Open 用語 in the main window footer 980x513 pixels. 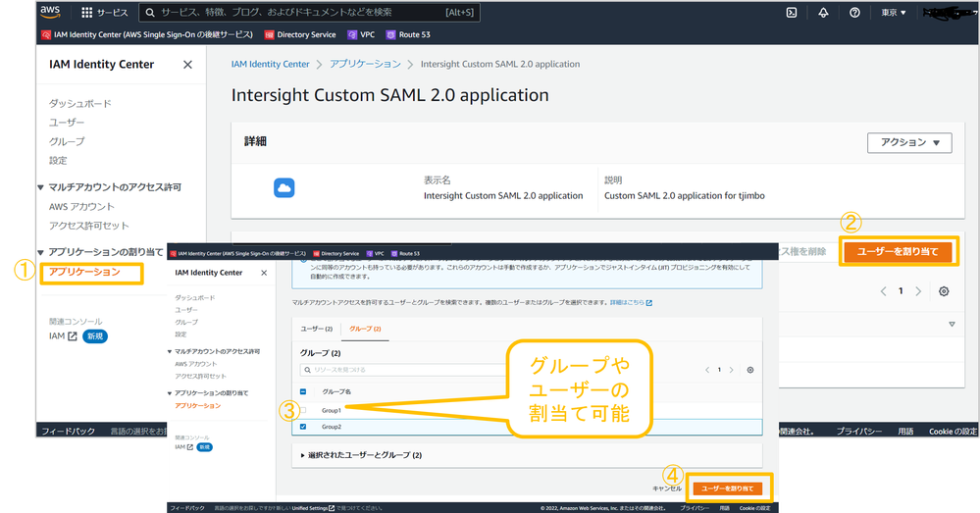click(x=905, y=432)
